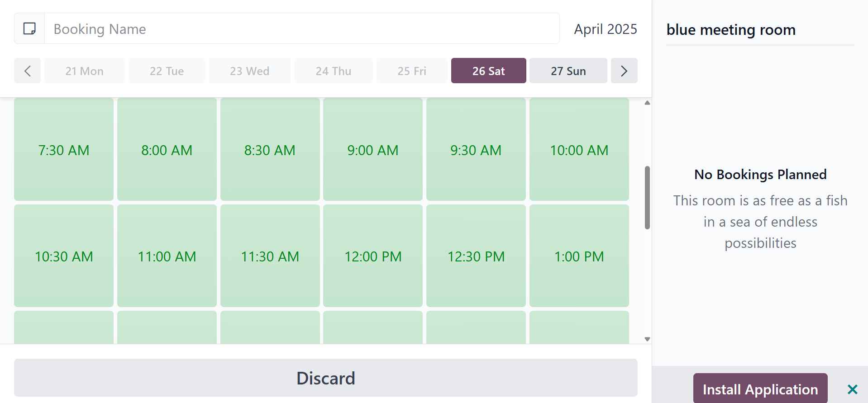Pick the 8:30 AM time slot
The height and width of the screenshot is (403, 868).
(270, 150)
